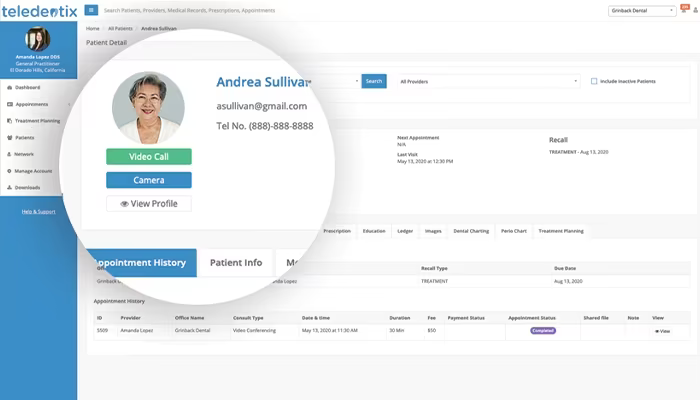Screen dimensions: 700x400
Task: Click the Treatment Planning sidebar icon
Action: [x=9, y=121]
